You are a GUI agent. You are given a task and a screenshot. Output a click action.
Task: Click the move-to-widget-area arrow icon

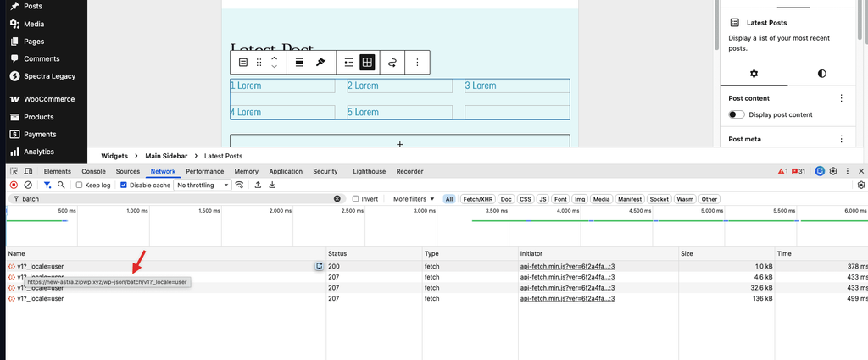[x=392, y=63]
